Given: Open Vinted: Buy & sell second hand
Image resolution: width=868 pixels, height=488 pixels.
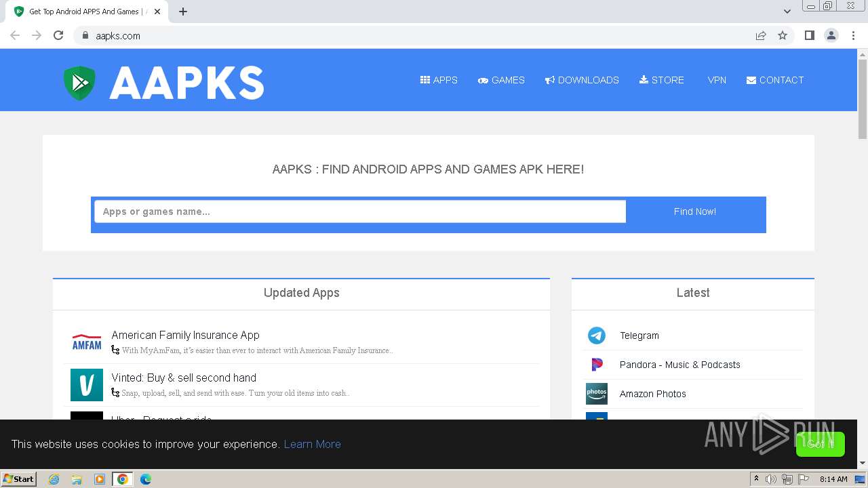Looking at the screenshot, I should (184, 378).
